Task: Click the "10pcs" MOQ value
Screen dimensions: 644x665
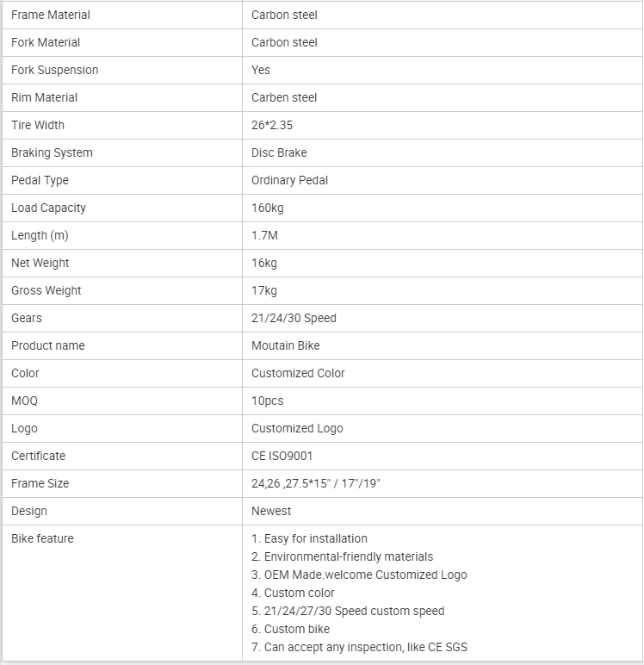Action: [267, 401]
